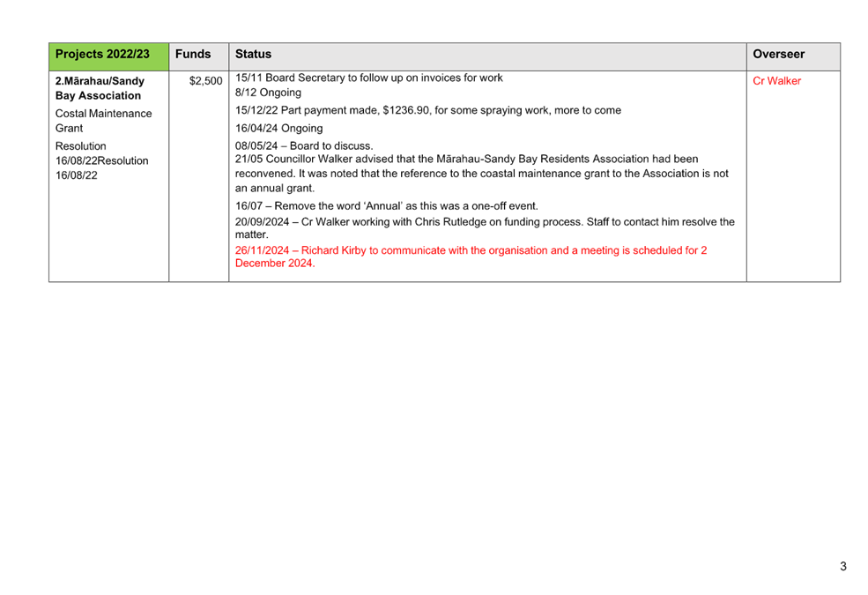This screenshot has width=868, height=595.
Task: Click the 'Overseer' column header
Action: click(793, 56)
